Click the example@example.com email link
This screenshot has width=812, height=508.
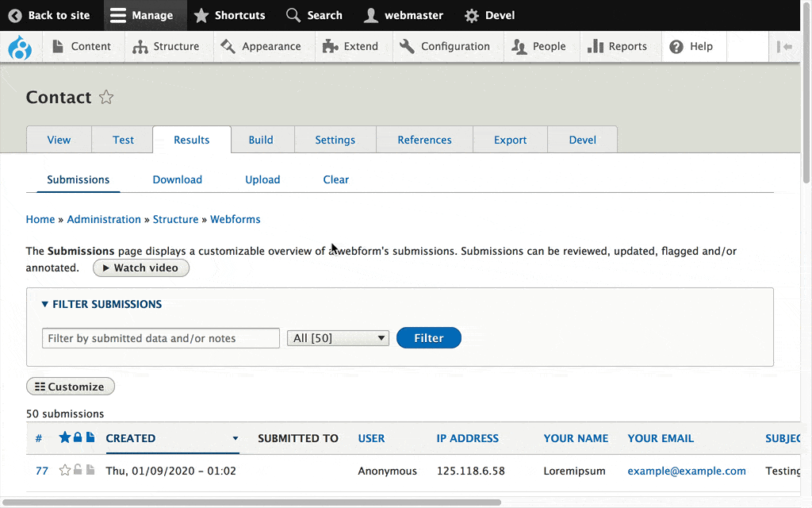pos(687,471)
